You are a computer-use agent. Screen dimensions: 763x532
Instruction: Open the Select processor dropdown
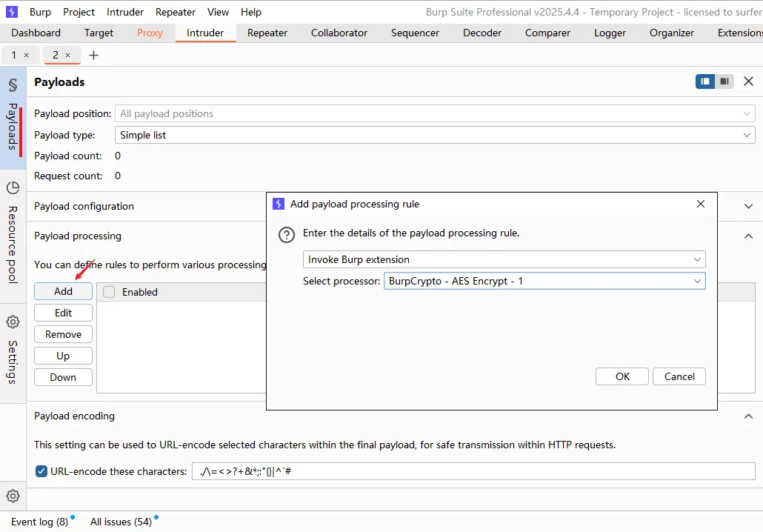(x=544, y=281)
